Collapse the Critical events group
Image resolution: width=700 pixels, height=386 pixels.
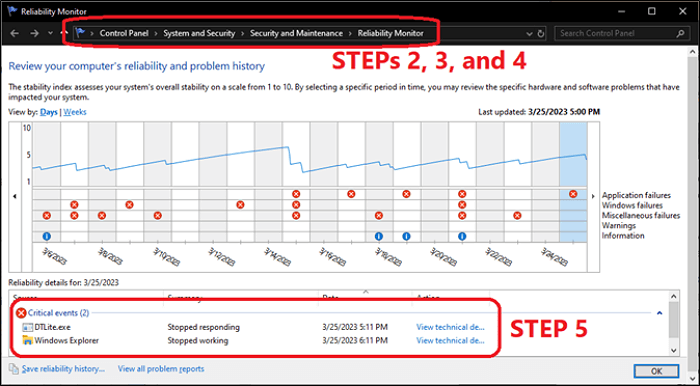tap(660, 313)
